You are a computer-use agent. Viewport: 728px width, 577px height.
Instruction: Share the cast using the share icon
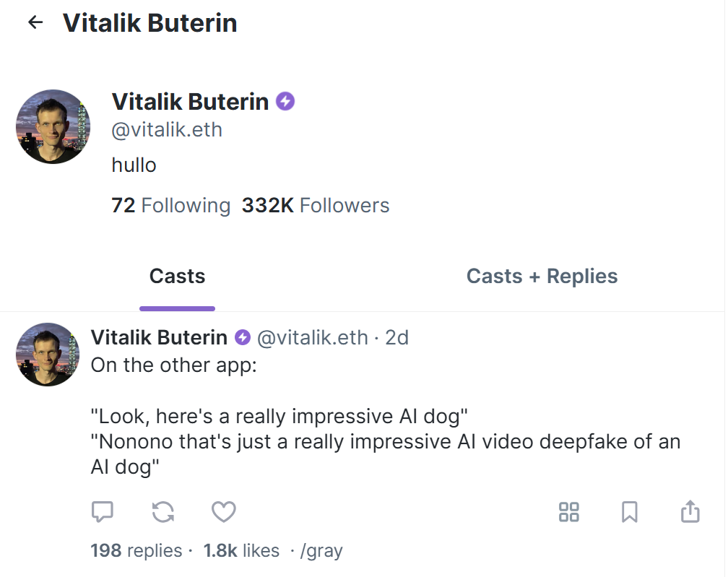[x=690, y=511]
